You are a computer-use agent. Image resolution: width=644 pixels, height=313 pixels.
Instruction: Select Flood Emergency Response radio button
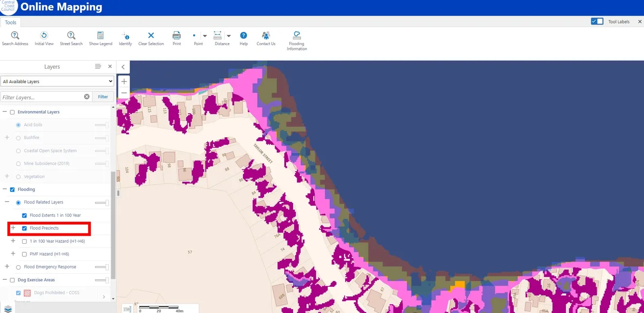coord(19,267)
